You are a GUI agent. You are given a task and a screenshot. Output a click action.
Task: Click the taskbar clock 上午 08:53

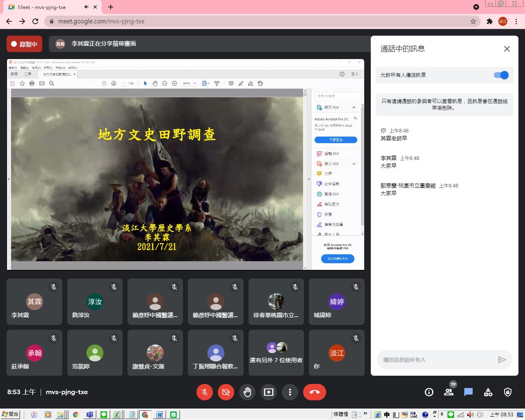pyautogui.click(x=502, y=415)
